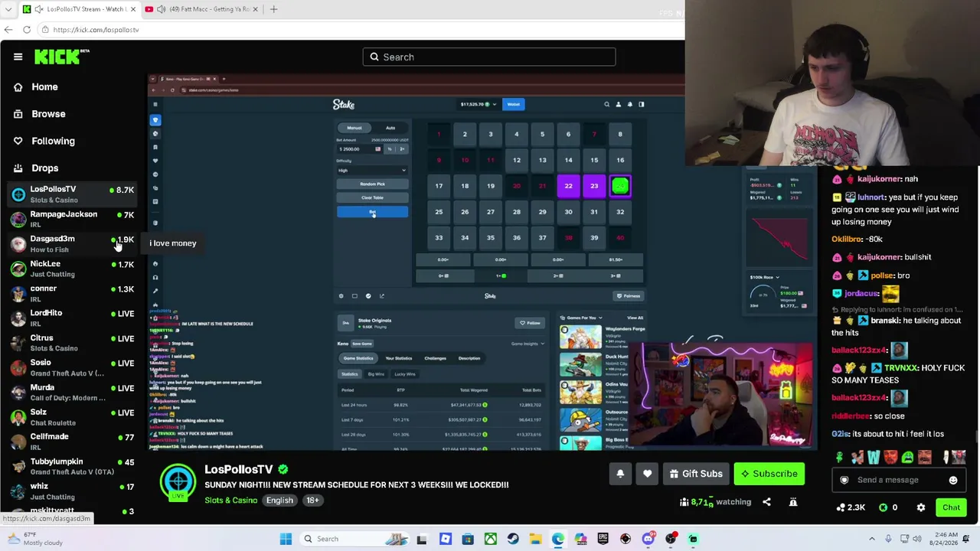The image size is (980, 551).
Task: Send the message with the Chat button
Action: [951, 507]
